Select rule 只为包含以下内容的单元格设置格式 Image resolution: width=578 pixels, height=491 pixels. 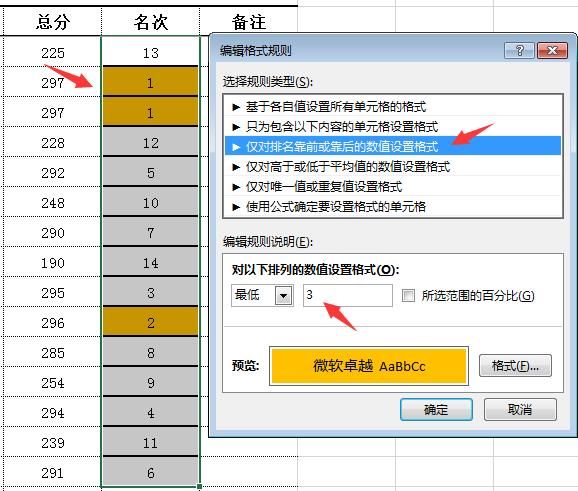pos(393,127)
